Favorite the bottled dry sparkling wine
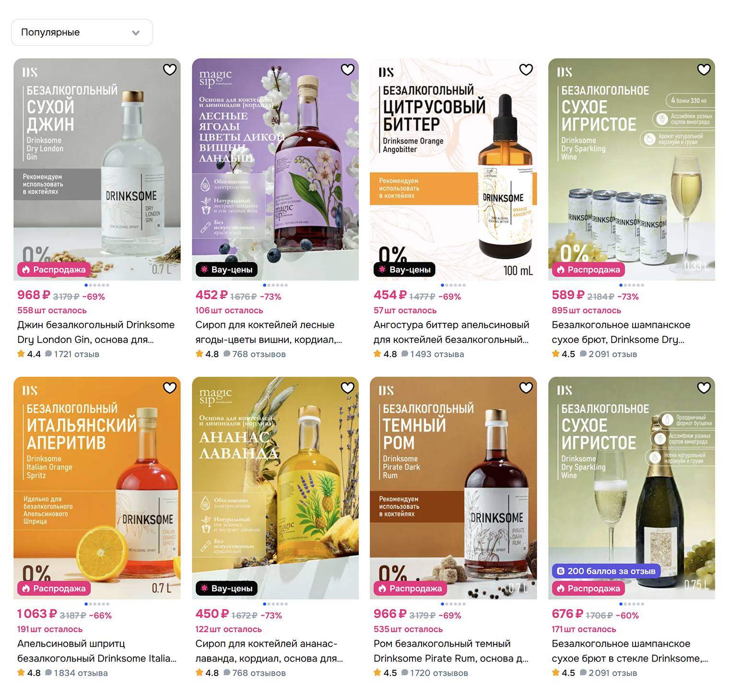The width and height of the screenshot is (729, 700). (704, 388)
